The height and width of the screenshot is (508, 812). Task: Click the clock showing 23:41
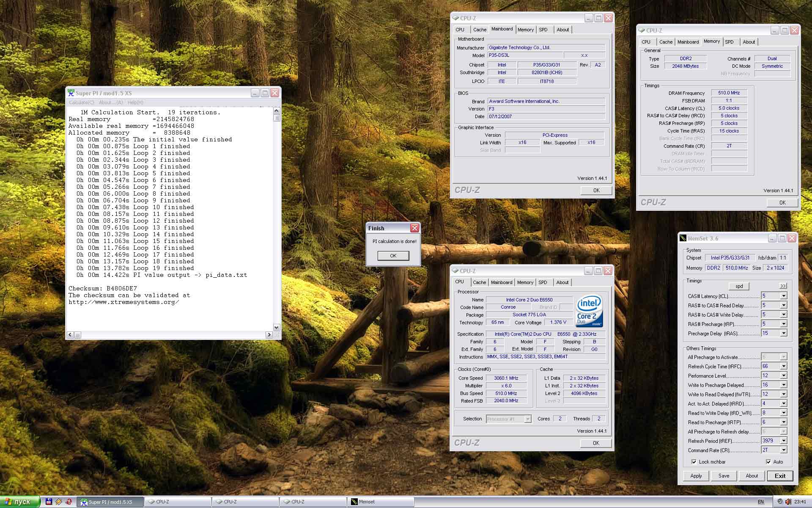click(x=800, y=502)
